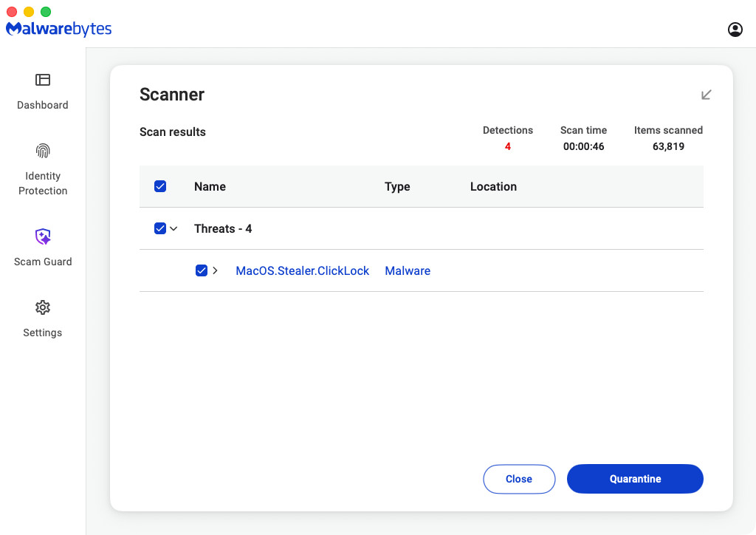Click the Items scanned label
756x535 pixels.
pos(668,130)
